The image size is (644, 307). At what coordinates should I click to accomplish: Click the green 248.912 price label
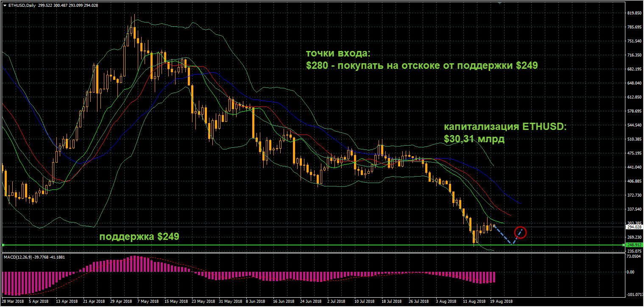click(633, 245)
